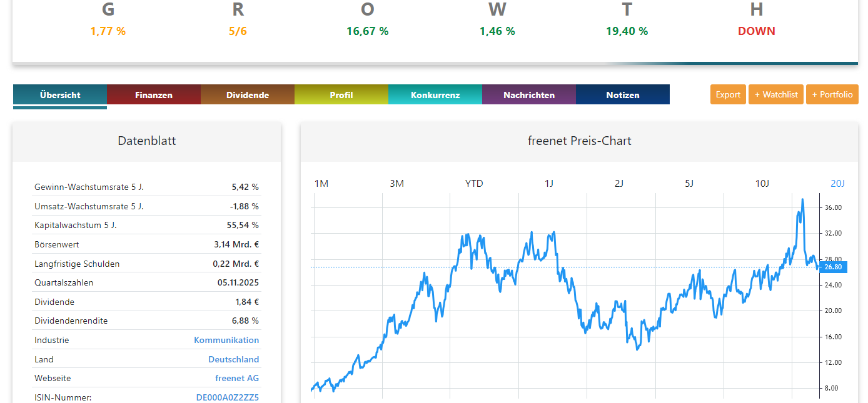The width and height of the screenshot is (868, 403).
Task: View the Konkurrenz tab
Action: point(435,94)
